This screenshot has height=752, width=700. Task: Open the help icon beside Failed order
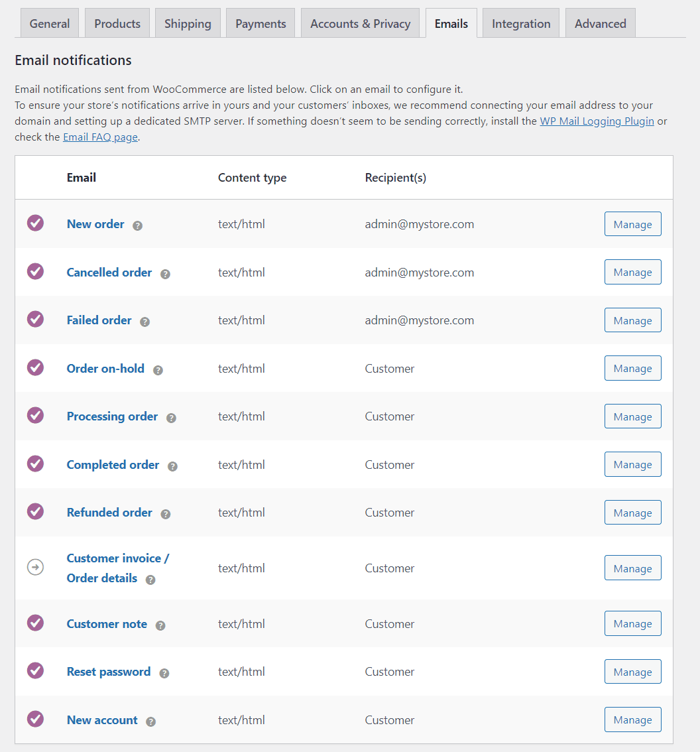(x=145, y=322)
